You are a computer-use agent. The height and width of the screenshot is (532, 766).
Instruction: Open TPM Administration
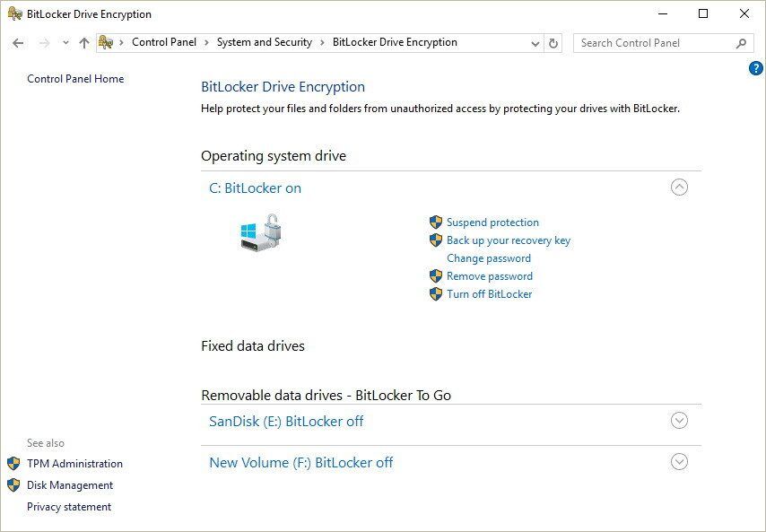(74, 464)
